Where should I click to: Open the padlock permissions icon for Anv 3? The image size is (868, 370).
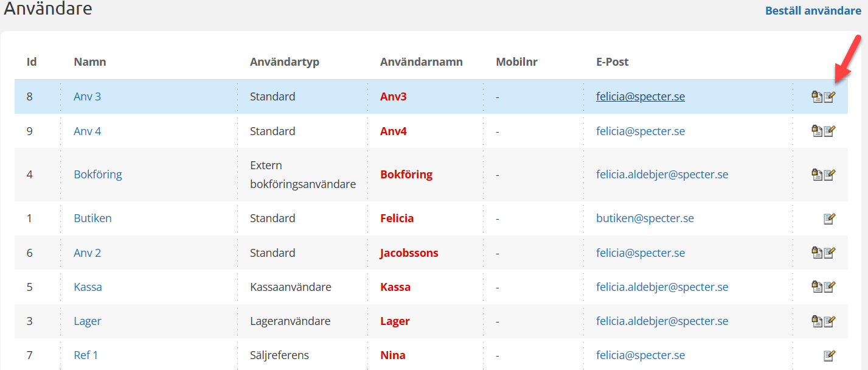coord(817,97)
